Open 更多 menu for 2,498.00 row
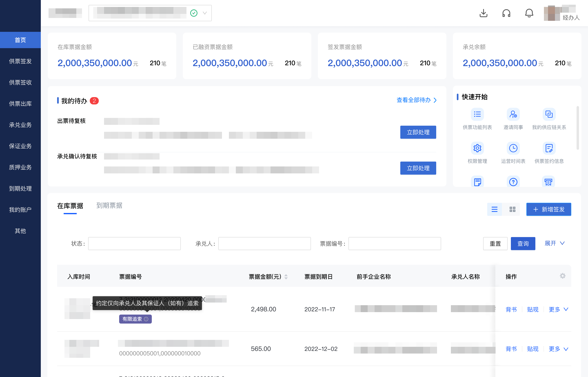588x377 pixels. coord(558,309)
